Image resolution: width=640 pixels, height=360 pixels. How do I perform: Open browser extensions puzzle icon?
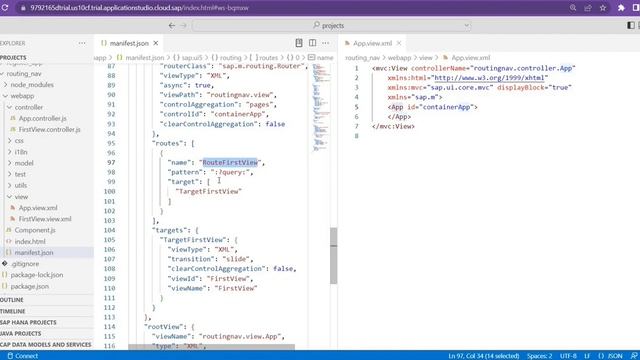[621, 8]
